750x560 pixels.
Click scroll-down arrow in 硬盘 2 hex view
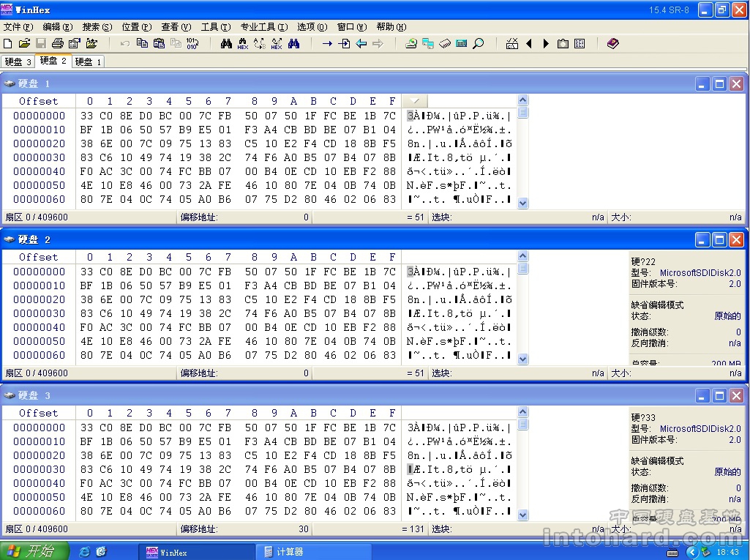(522, 359)
